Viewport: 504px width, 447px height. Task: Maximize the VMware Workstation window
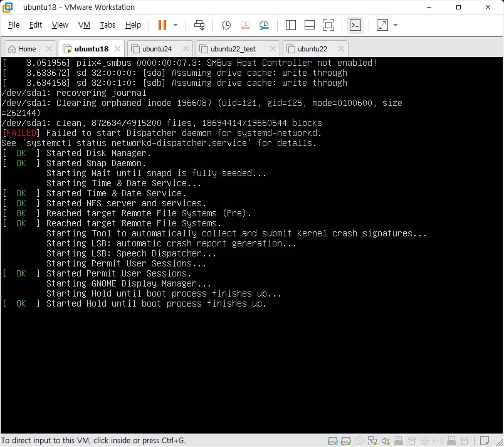459,7
